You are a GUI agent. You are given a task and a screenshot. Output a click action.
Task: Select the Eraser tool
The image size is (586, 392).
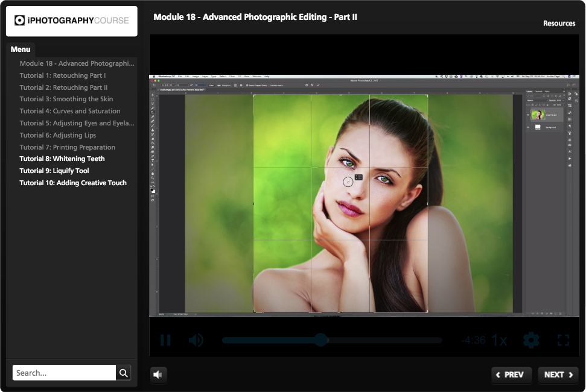(153, 139)
